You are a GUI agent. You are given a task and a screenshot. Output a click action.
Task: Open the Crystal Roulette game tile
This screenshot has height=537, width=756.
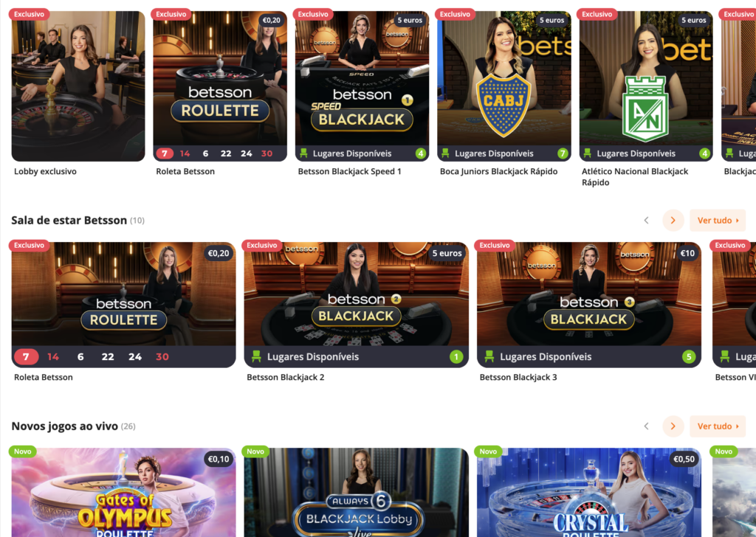[589, 492]
